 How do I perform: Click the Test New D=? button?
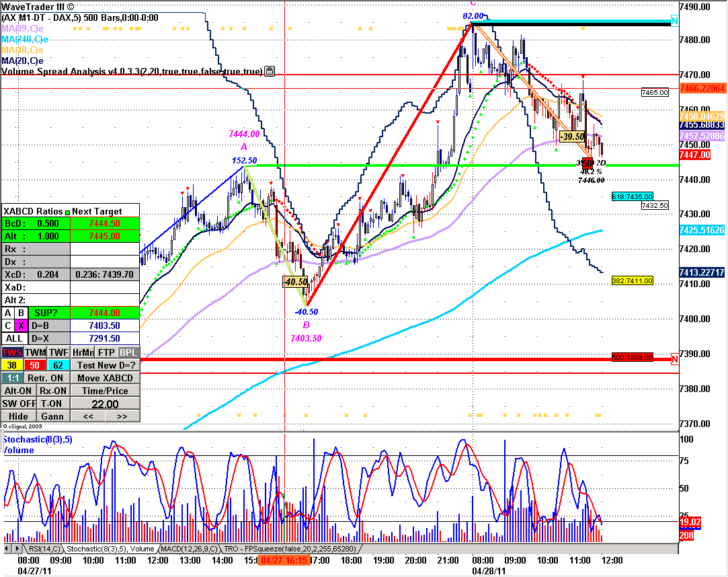(x=106, y=364)
